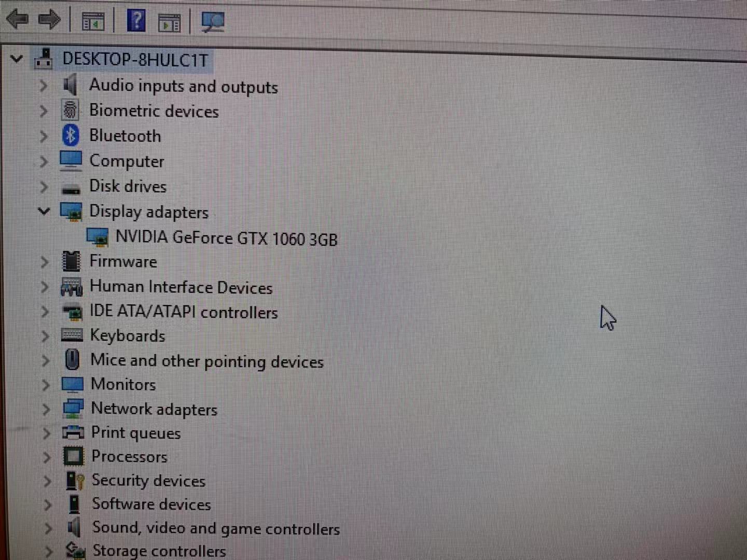Expand the Processors category
This screenshot has width=747, height=560.
pos(47,457)
